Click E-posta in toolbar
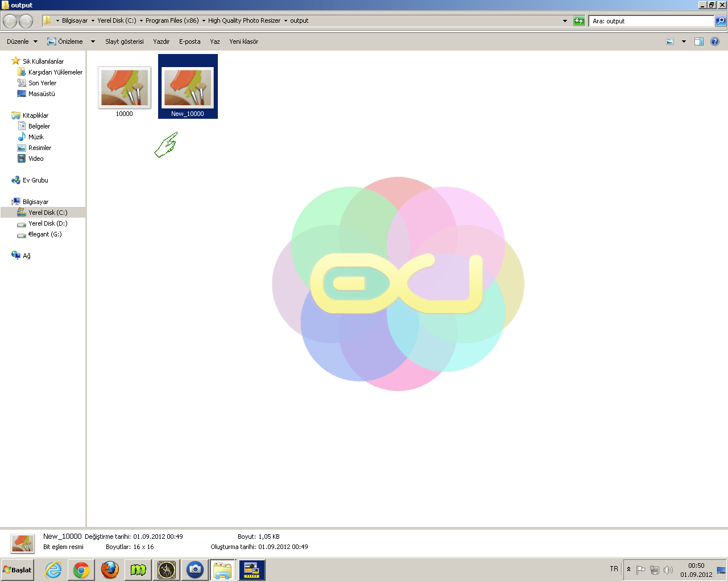 pyautogui.click(x=190, y=41)
